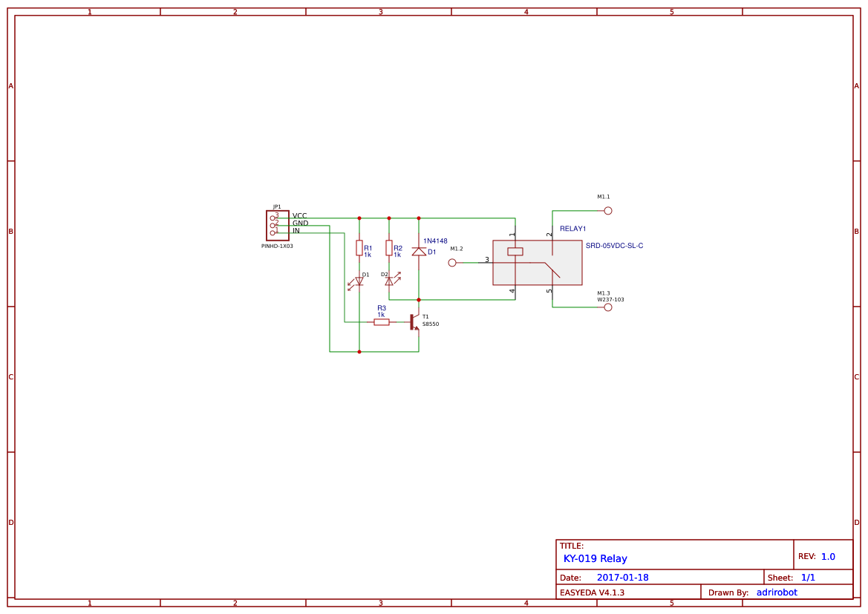Click the TITLE: field label

(x=571, y=546)
